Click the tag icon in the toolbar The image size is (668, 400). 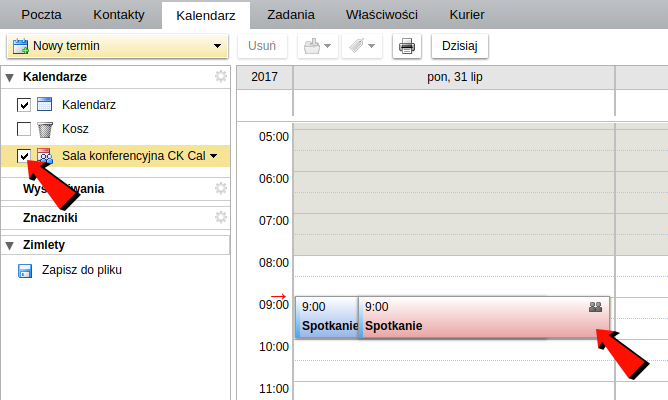[x=355, y=46]
